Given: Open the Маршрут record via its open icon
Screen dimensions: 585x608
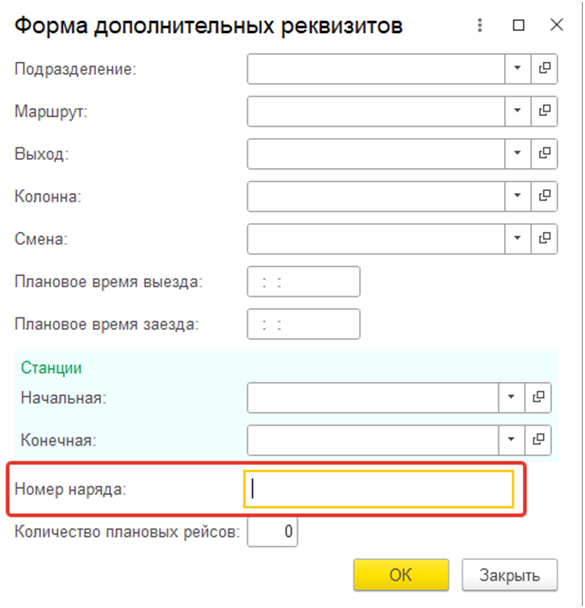Looking at the screenshot, I should point(544,111).
